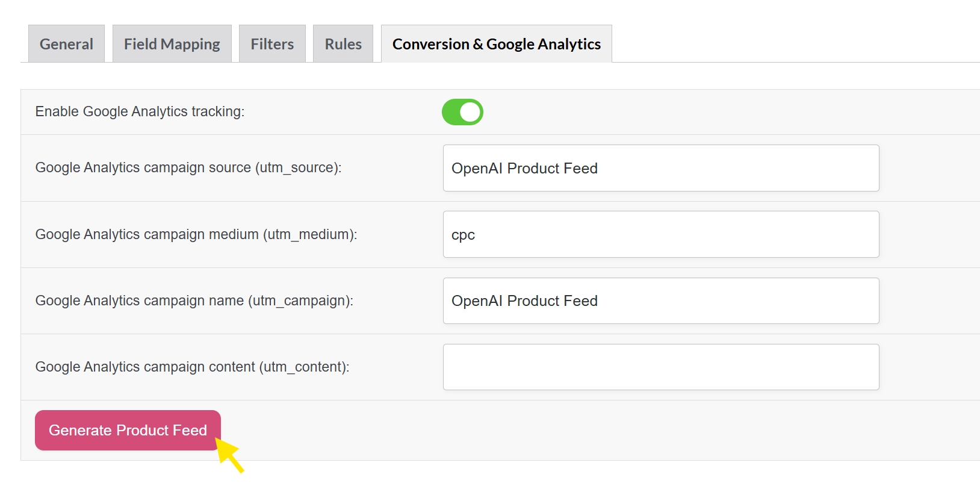Click the white knob of the tracking switch
Viewport: 980px width, 489px height.
pos(470,112)
